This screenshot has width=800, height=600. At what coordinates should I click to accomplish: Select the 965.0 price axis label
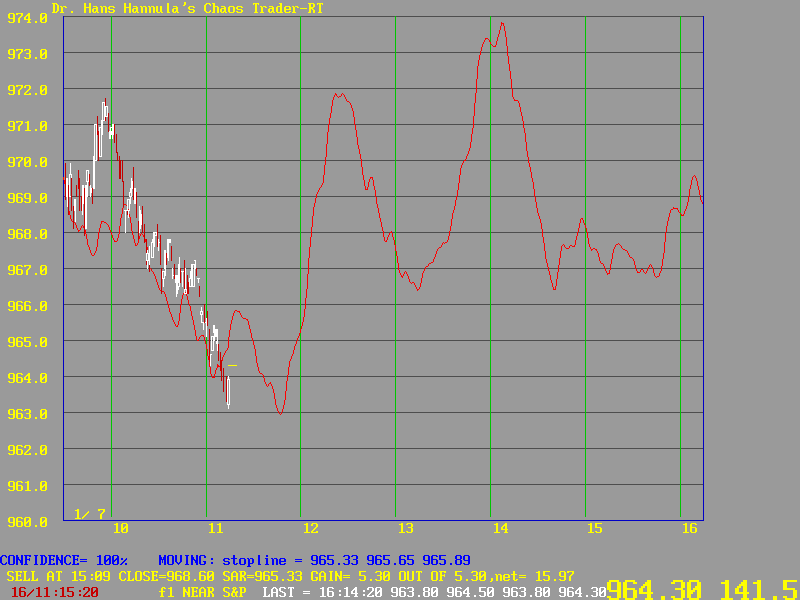coord(27,342)
